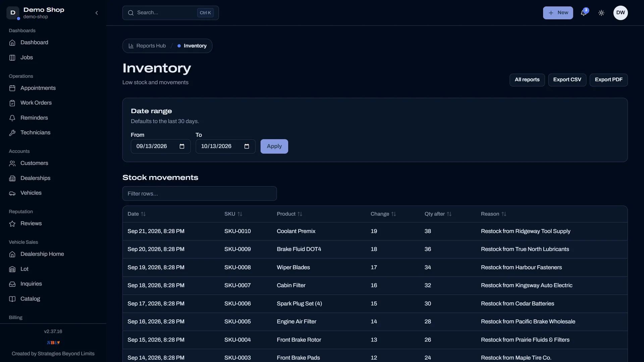Screen dimensions: 644x362
Task: Open the notifications bell
Action: point(584,13)
